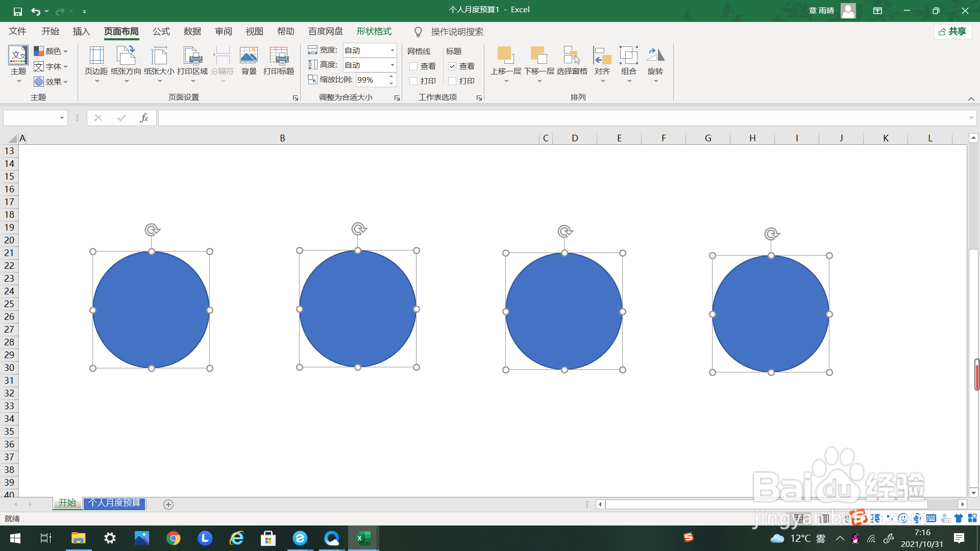The image size is (980, 551).
Task: Click the 上移一层 bring forward icon
Action: 505,56
